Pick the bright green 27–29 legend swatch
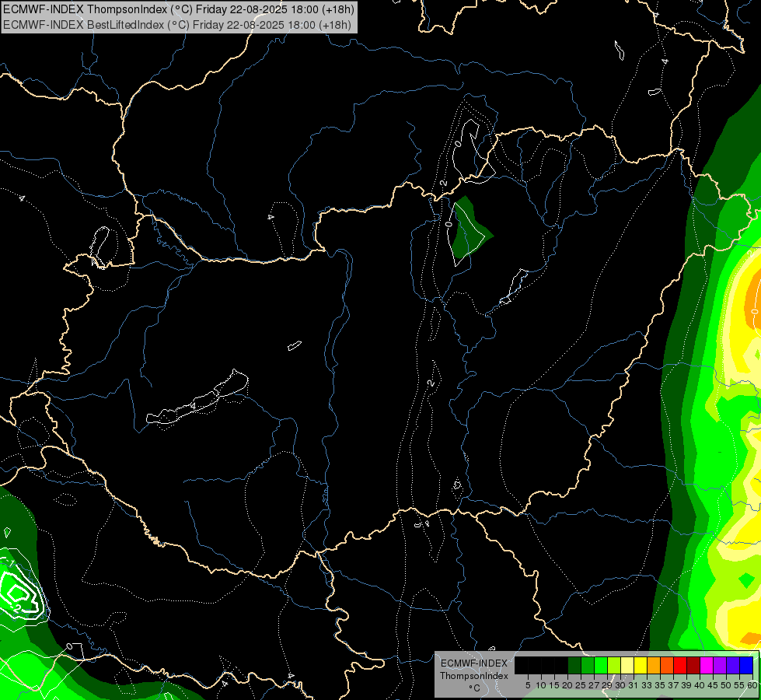 tap(601, 665)
